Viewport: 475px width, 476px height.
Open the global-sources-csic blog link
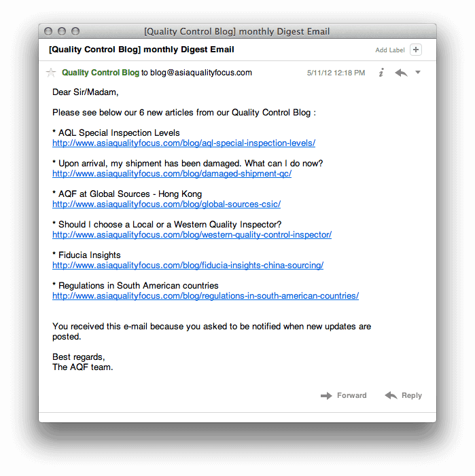(x=166, y=204)
